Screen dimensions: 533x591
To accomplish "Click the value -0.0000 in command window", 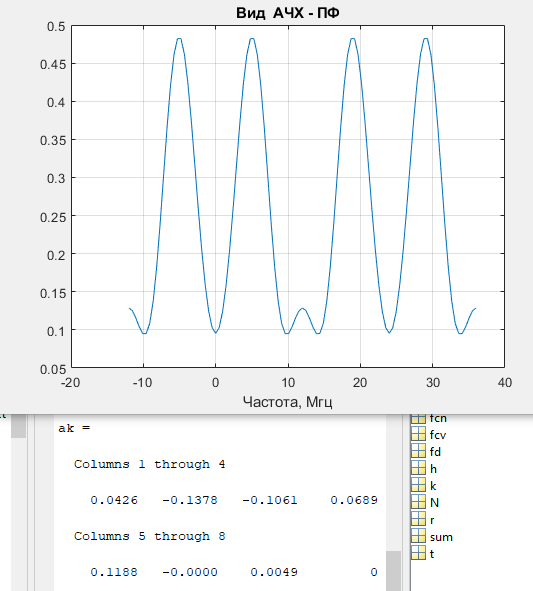I will pos(190,572).
